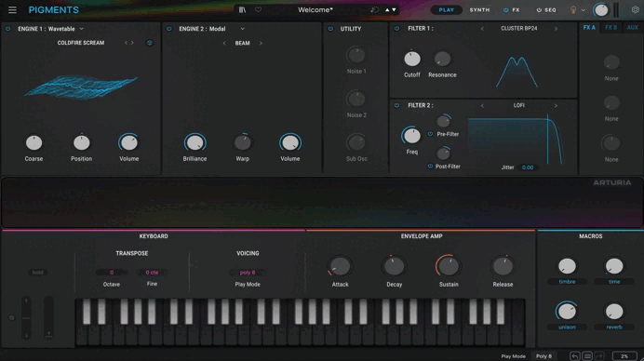Screen dimensions: 644x361
Task: Toggle Engine 2 power button
Action: (x=168, y=29)
